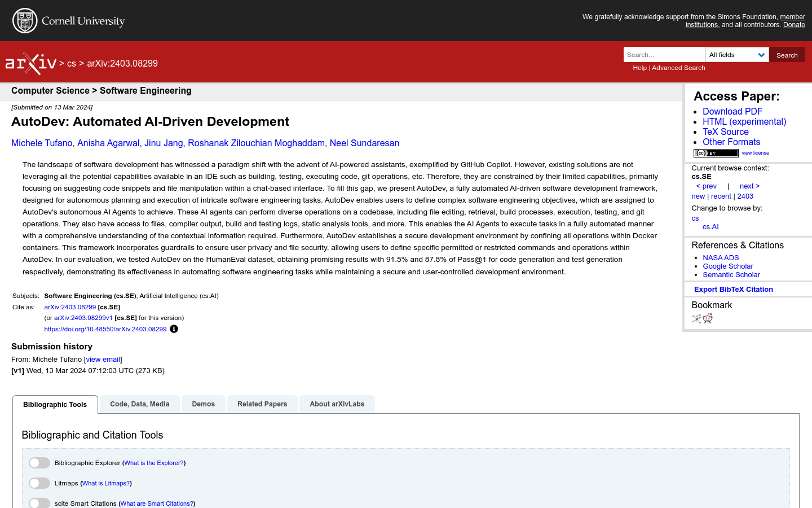Switch to Code, Data, Media tab
The height and width of the screenshot is (508, 812).
point(140,404)
